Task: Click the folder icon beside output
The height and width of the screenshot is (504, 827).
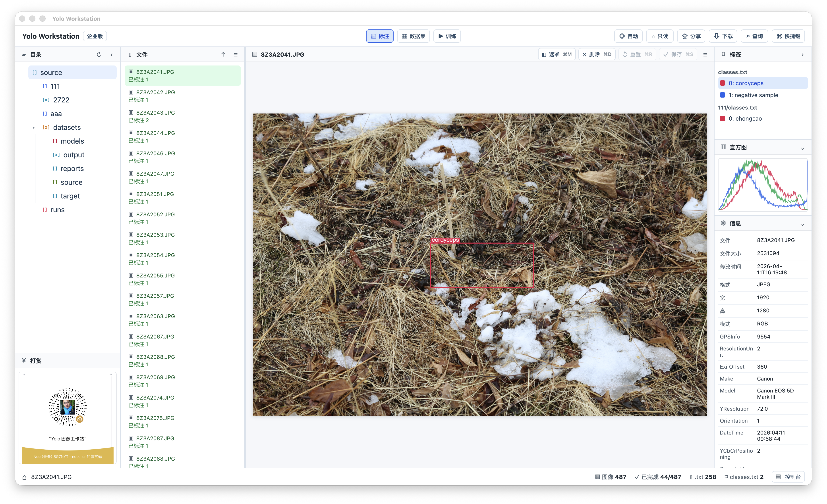Action: pyautogui.click(x=56, y=155)
